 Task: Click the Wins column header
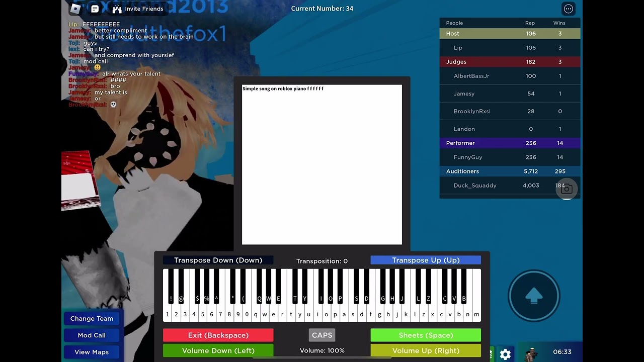559,23
